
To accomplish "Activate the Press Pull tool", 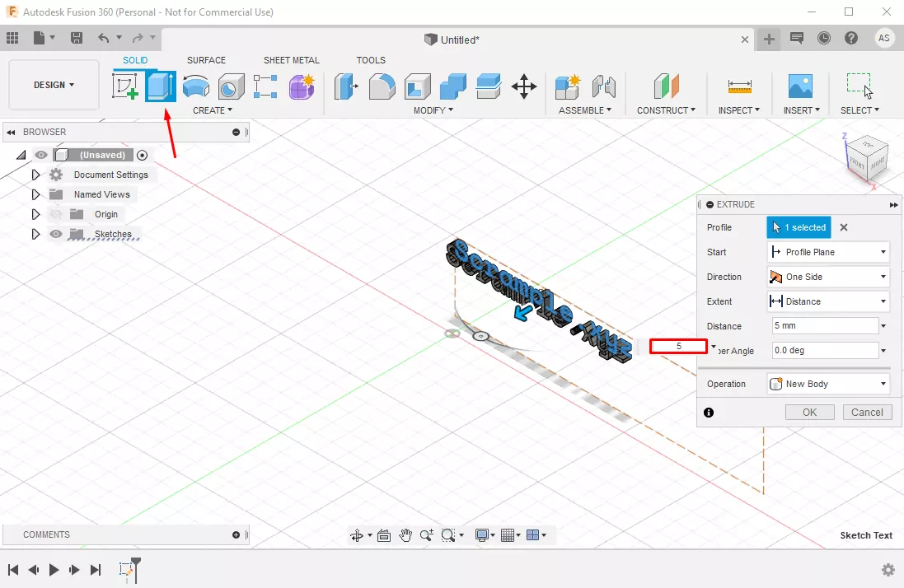I will (346, 86).
